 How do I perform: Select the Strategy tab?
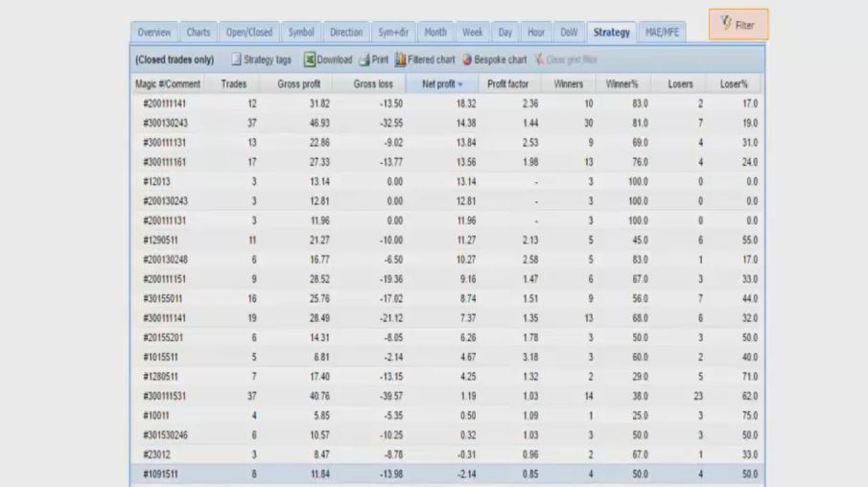pos(612,32)
